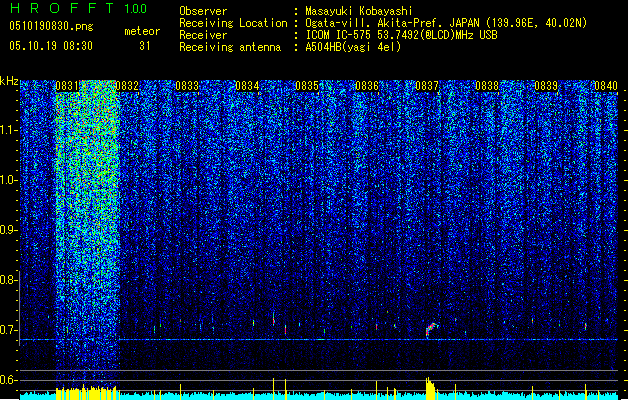Click the meteor count label

[142, 31]
